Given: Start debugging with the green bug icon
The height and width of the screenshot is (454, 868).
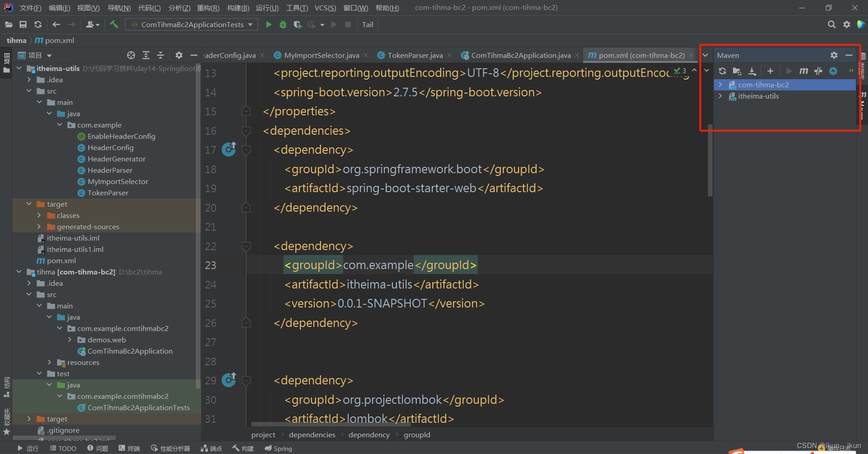Looking at the screenshot, I should [283, 24].
